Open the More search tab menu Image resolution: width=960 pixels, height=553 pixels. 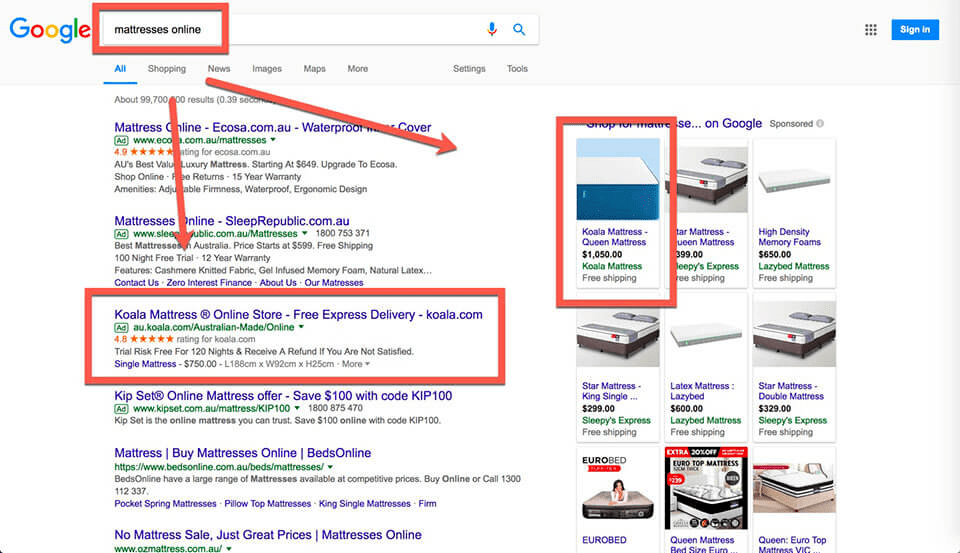(358, 69)
